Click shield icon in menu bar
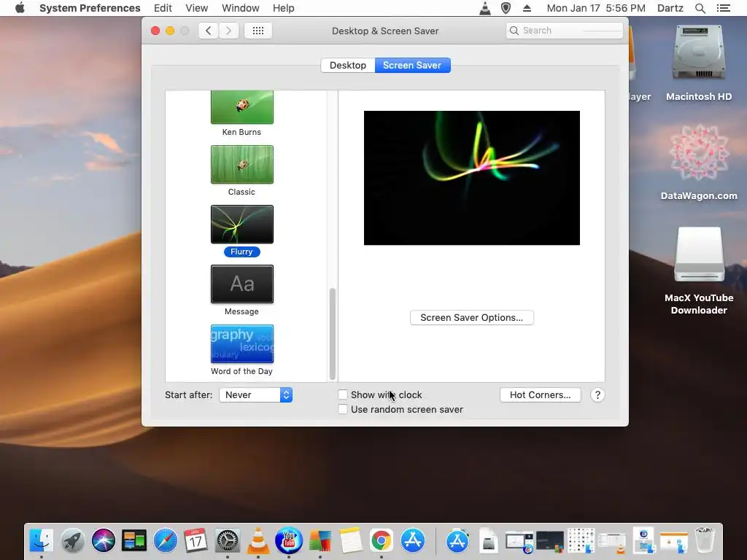This screenshot has height=560, width=747. [506, 8]
